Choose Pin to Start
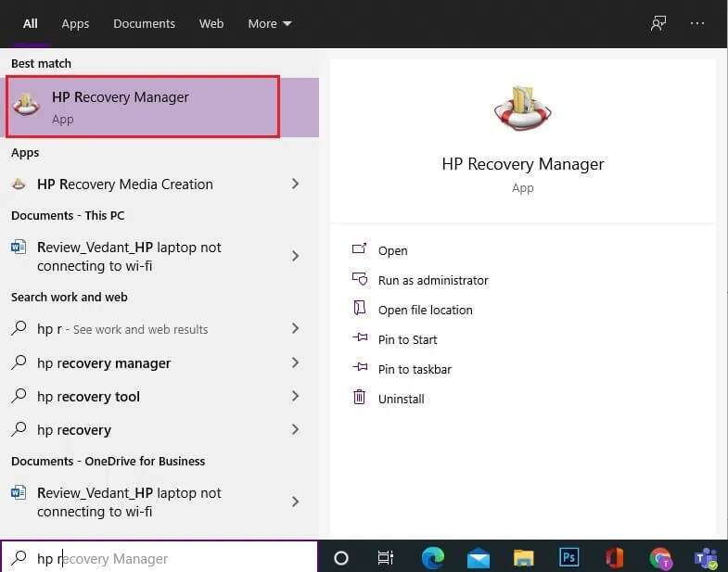This screenshot has height=572, width=728. coord(408,340)
